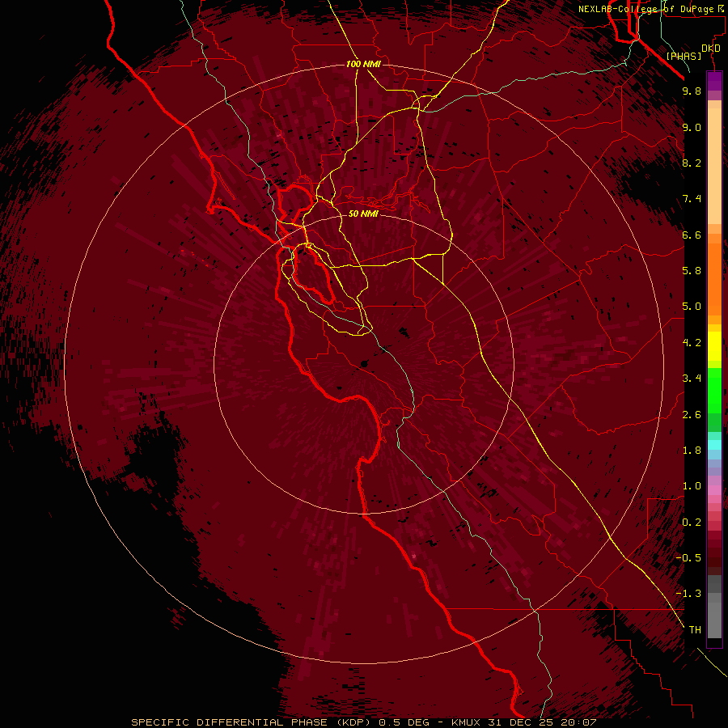Click the KMUX station identifier in caption
Screen dimensions: 728x728
(465, 722)
